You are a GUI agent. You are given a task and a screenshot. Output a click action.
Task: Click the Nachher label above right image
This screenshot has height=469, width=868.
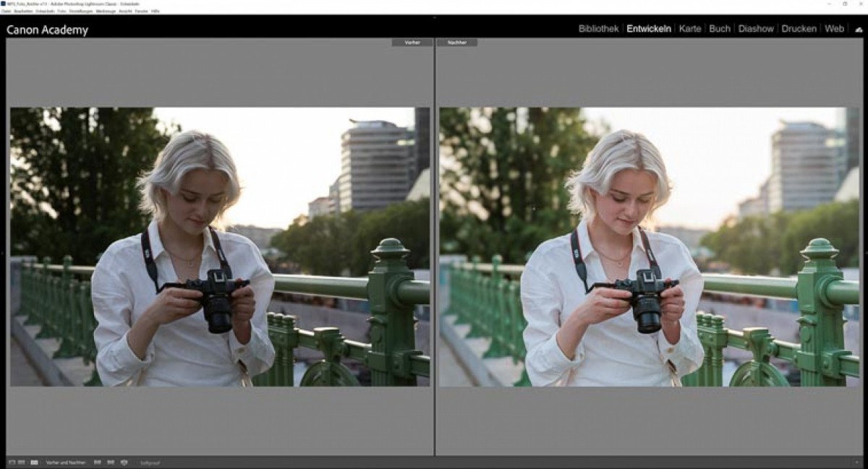(x=457, y=43)
